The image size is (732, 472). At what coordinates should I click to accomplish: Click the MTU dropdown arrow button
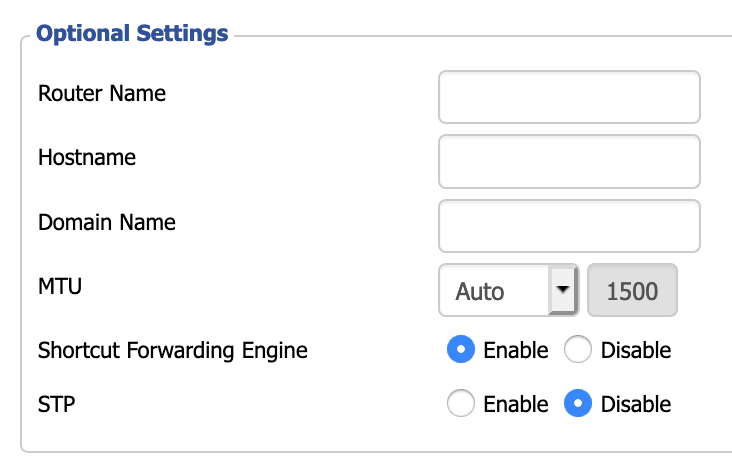(563, 290)
